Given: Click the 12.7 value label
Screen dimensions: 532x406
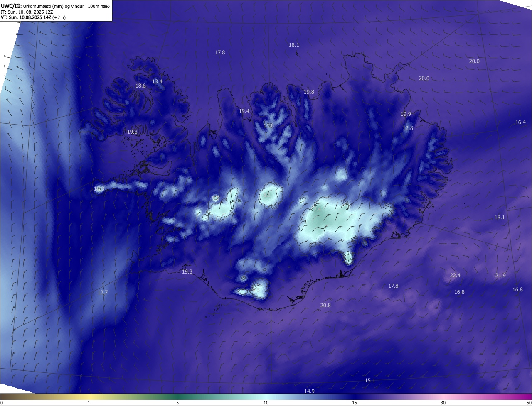Looking at the screenshot, I should click(102, 292).
